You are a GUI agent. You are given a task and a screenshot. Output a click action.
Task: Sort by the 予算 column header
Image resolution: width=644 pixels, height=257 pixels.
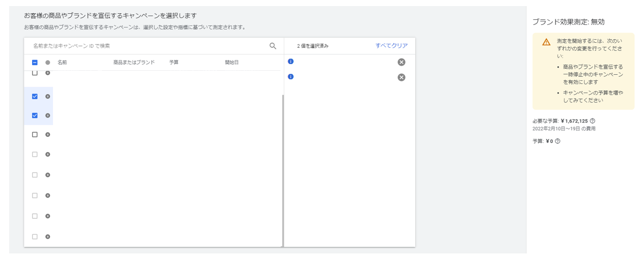coord(174,63)
